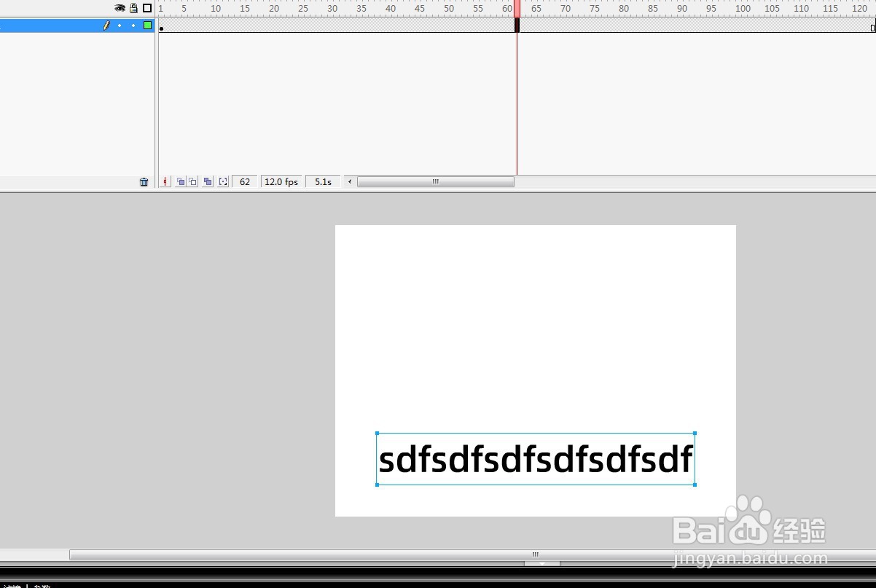The width and height of the screenshot is (876, 588).
Task: Click the eye show/hide all layers icon
Action: (x=120, y=8)
